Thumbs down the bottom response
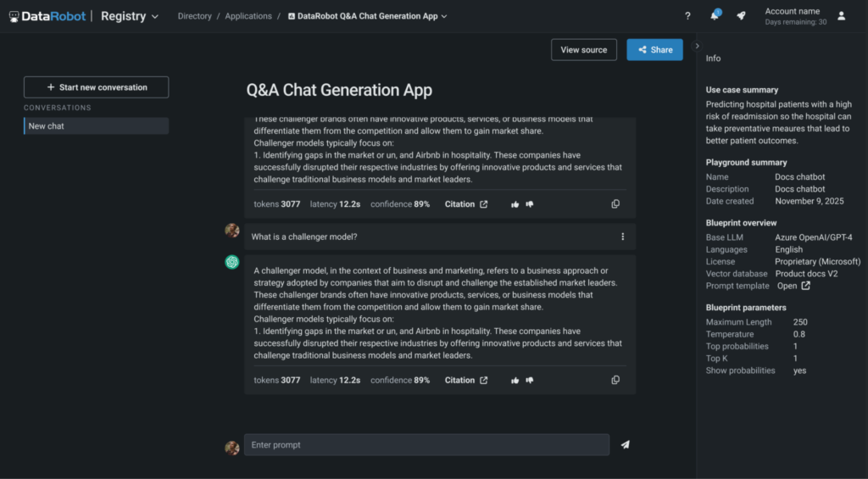This screenshot has width=868, height=479. coord(530,381)
